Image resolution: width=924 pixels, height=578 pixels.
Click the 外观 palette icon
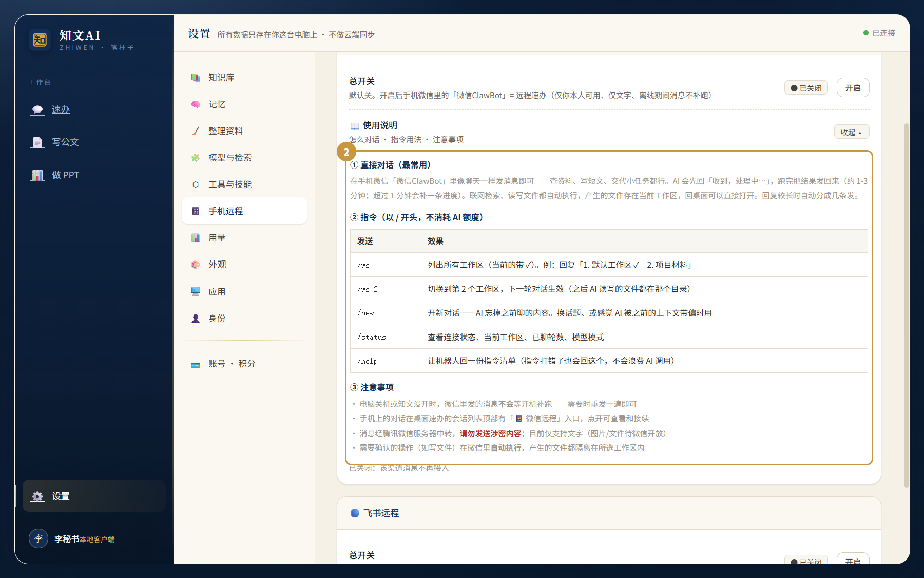coord(196,265)
